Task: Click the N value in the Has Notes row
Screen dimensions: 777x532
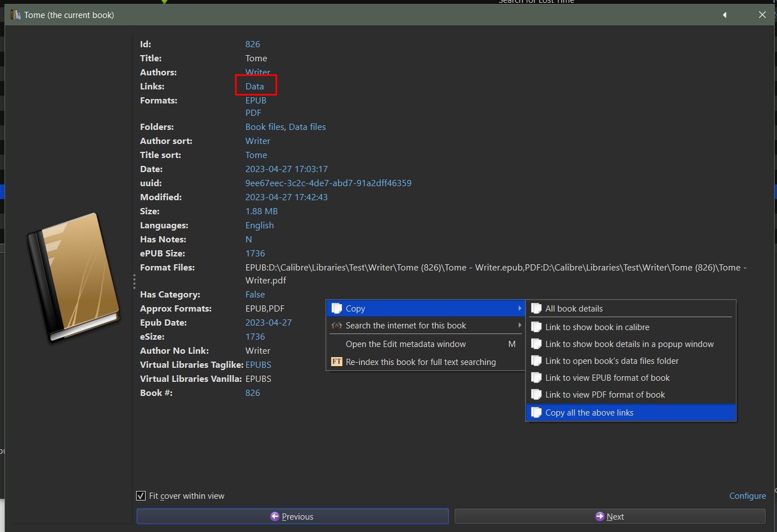Action: tap(249, 239)
